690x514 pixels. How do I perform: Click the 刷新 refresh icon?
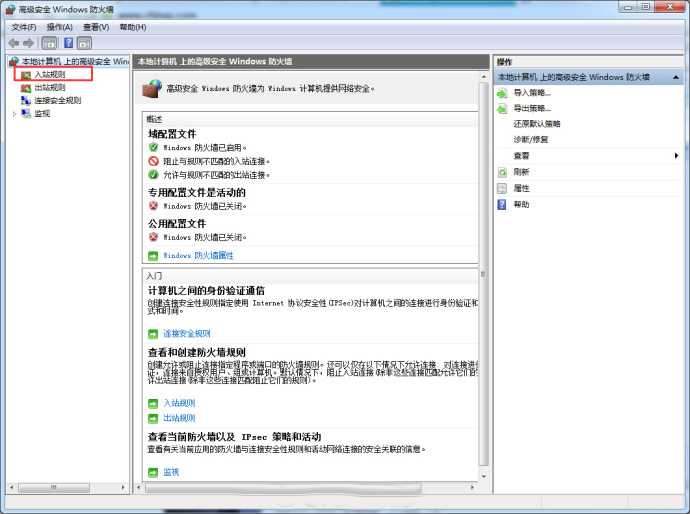(502, 173)
